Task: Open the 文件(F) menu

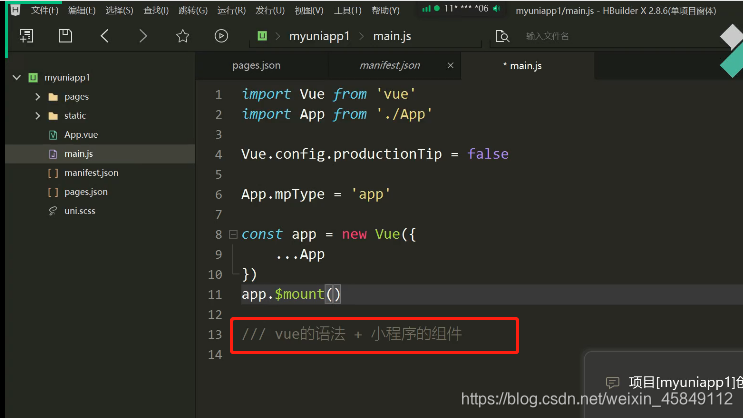Action: 45,10
